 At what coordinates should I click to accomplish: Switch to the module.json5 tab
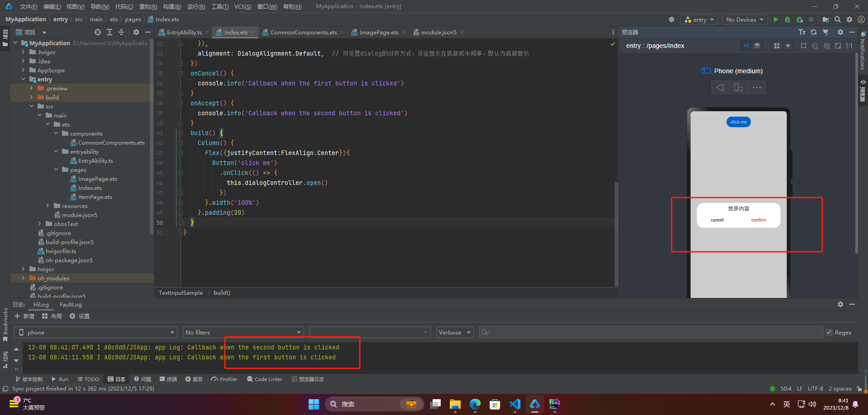[x=439, y=32]
